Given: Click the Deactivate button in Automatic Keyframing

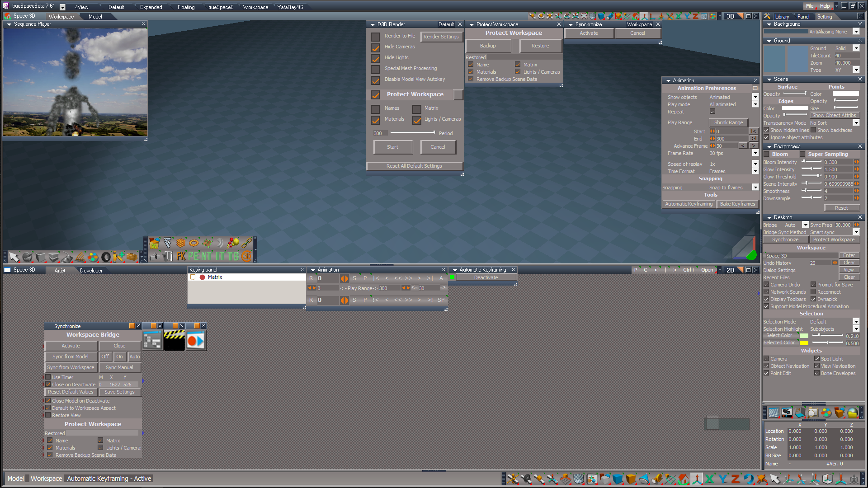Looking at the screenshot, I should 486,277.
